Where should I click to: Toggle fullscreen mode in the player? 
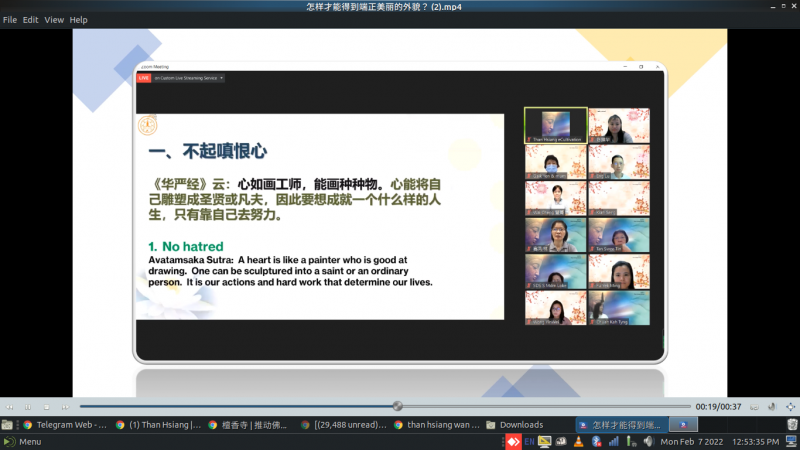(x=791, y=406)
